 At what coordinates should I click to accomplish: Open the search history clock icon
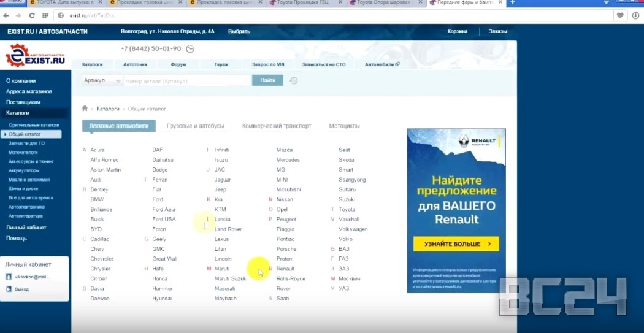(x=294, y=80)
